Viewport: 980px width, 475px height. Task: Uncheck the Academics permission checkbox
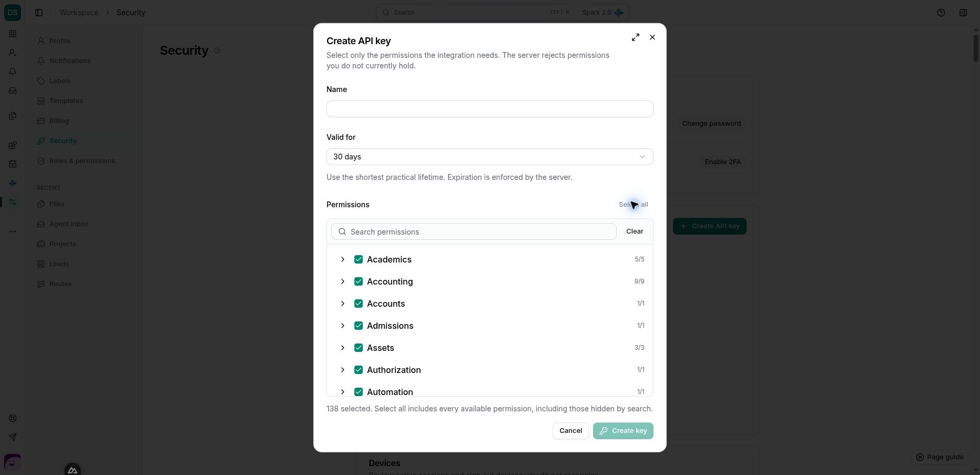(x=359, y=259)
